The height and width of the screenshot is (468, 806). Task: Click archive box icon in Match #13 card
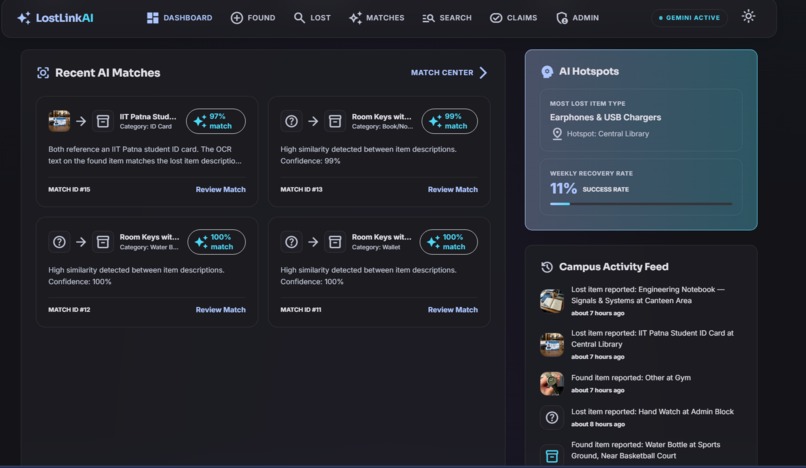pyautogui.click(x=335, y=121)
